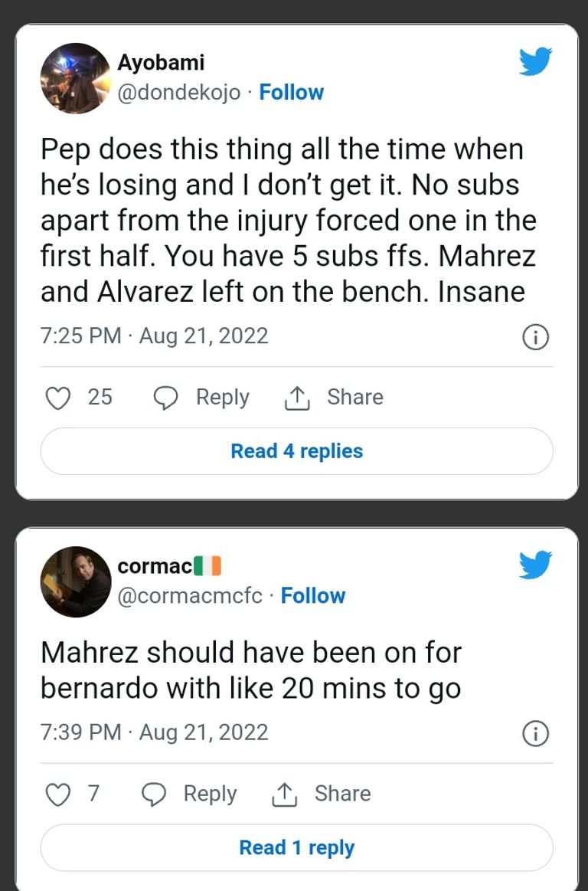Expand Read 4 replies thread
This screenshot has width=588, height=891.
pyautogui.click(x=296, y=451)
